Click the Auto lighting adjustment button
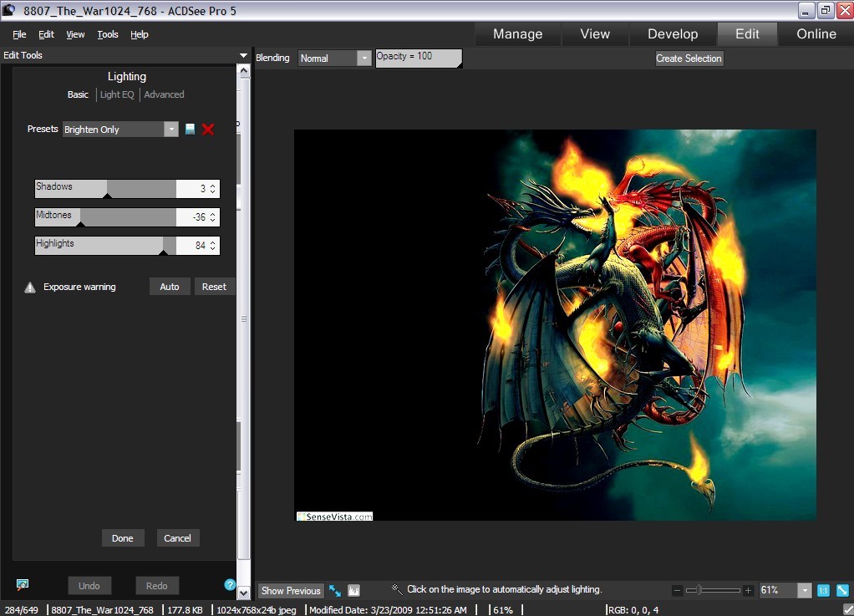The height and width of the screenshot is (616, 854). [x=169, y=287]
